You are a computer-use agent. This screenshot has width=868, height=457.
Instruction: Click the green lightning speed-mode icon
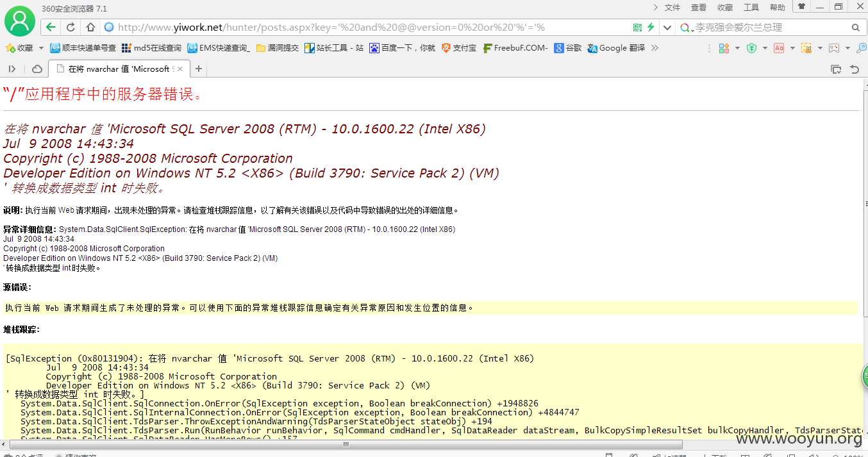coord(651,28)
